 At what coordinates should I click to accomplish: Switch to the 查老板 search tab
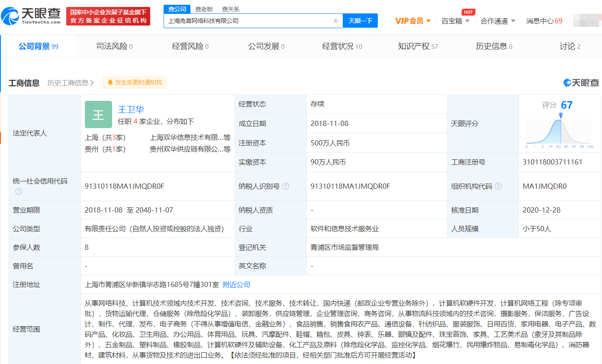pos(204,9)
